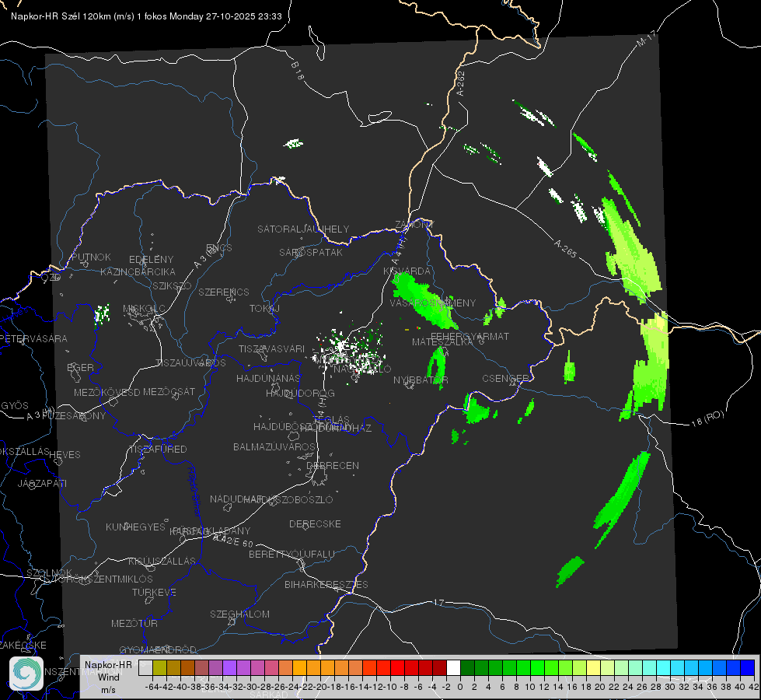The image size is (761, 700).
Task: Click the TISZAFÜRED label
Action: coord(158,450)
